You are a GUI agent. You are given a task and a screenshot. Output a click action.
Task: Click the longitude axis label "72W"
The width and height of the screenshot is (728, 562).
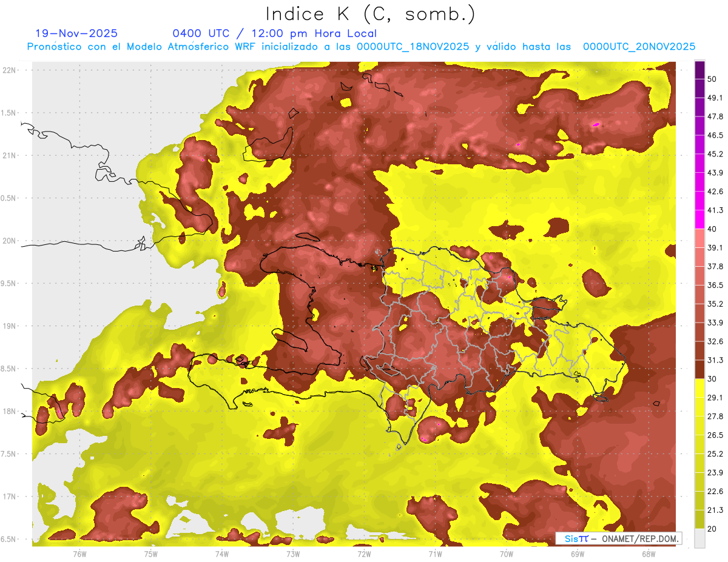(364, 554)
